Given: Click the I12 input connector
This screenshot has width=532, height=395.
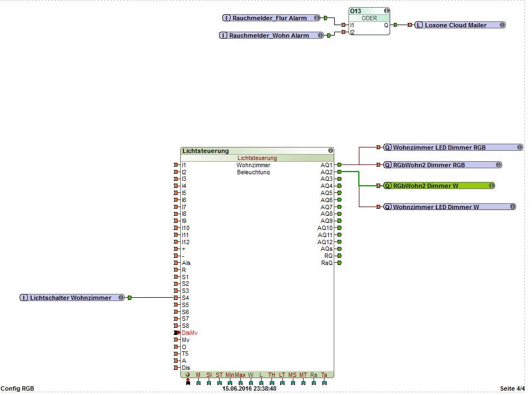Looking at the screenshot, I should [176, 242].
